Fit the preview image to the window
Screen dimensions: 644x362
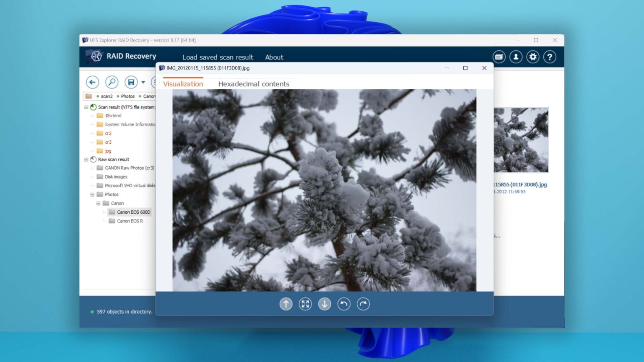305,304
